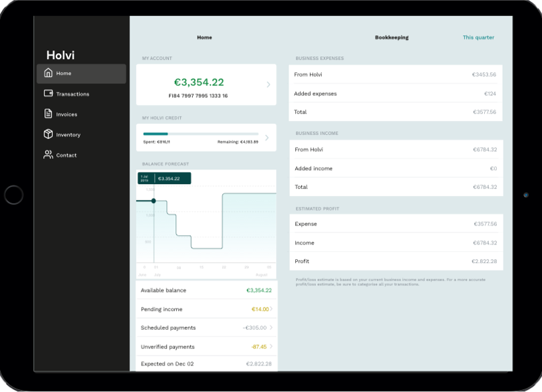Switch to the Home tab header
Viewport: 542px width, 392px height.
[204, 37]
